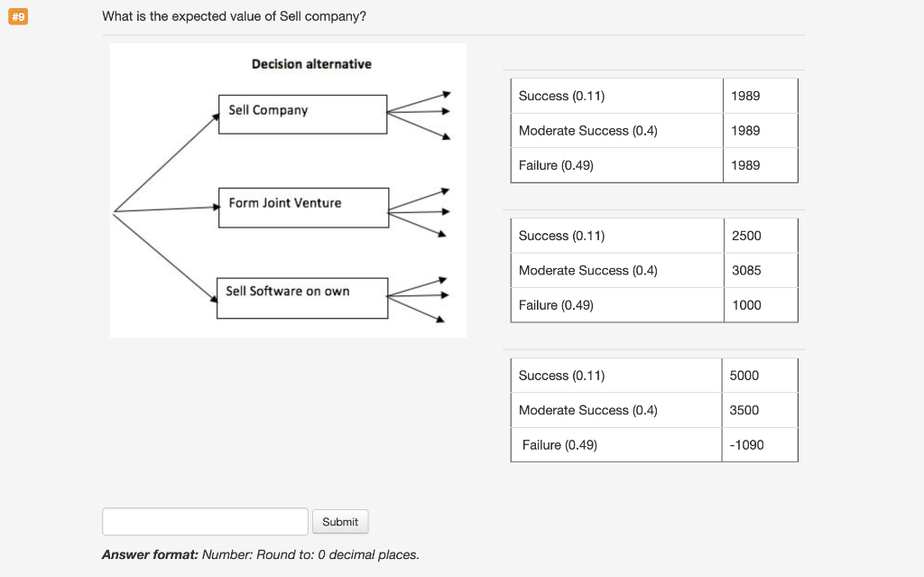924x577 pixels.
Task: Select the Success (0.11) row in first table
Action: tap(616, 96)
